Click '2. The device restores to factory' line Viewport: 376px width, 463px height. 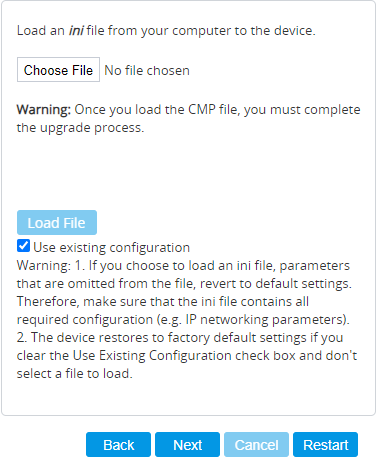[180, 338]
